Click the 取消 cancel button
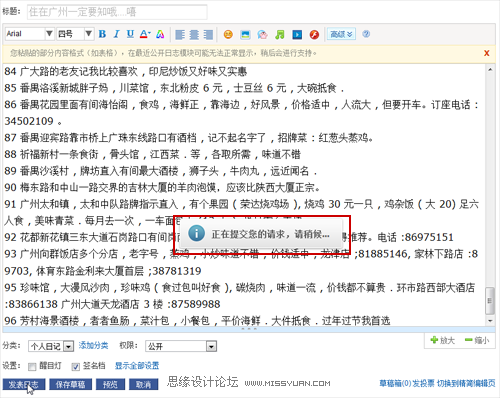The image size is (500, 398). pos(143,384)
